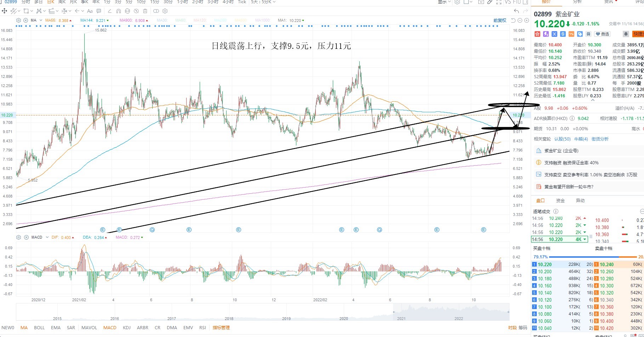The width and height of the screenshot is (644, 337).
Task: Enable the faded MA30 line
Action: (162, 20)
